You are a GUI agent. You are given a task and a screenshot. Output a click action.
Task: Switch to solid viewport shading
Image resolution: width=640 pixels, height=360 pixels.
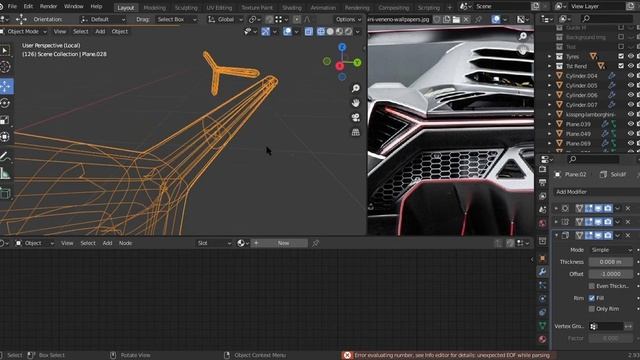pos(330,31)
